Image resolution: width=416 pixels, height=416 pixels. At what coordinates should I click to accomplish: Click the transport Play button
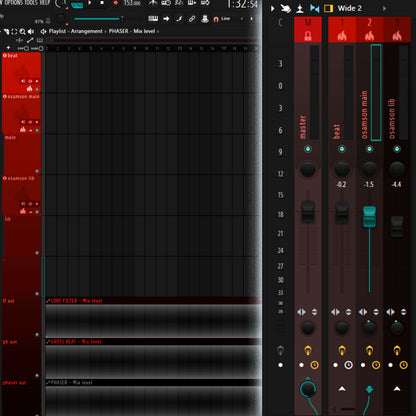[x=90, y=3]
